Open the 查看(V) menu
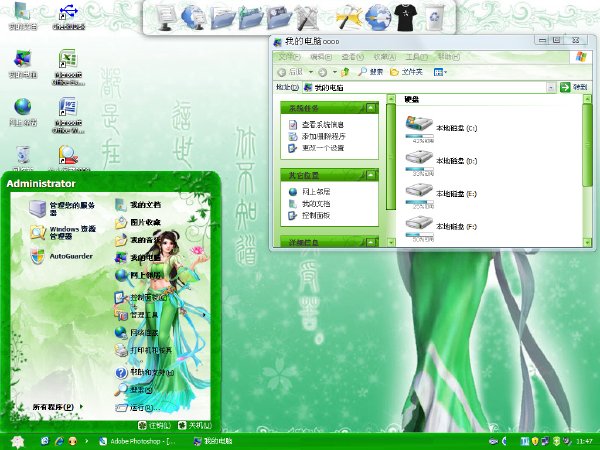 coord(352,57)
